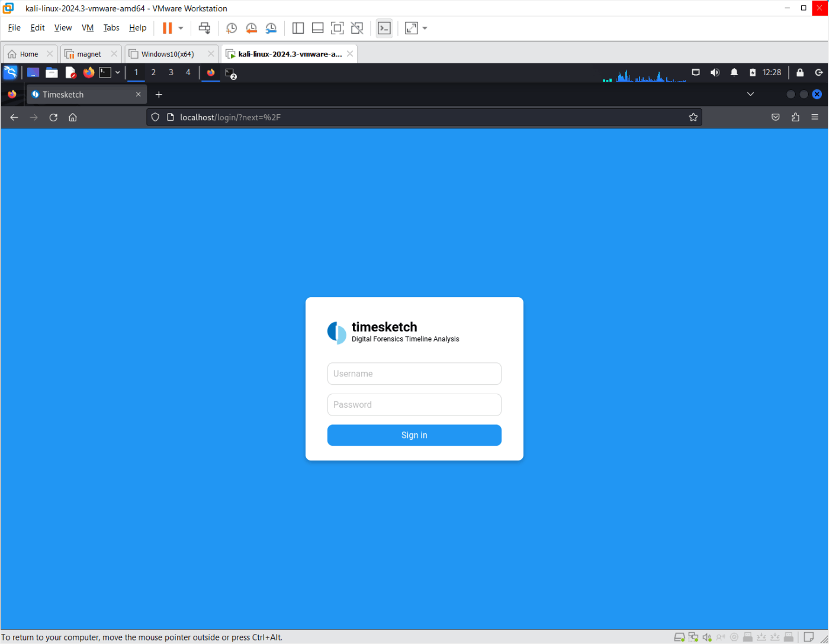Go to the Firefox home page
829x644 pixels.
(73, 117)
